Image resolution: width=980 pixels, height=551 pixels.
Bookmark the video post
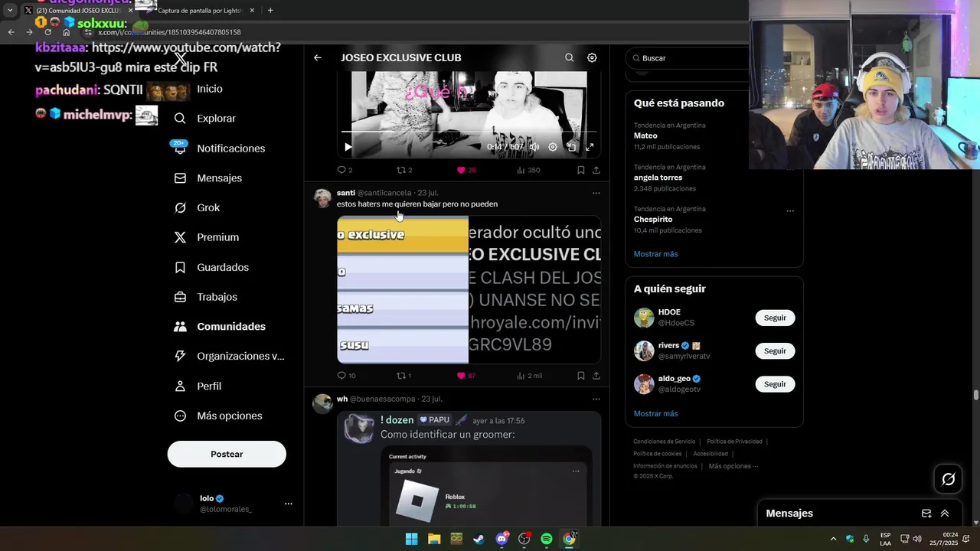[581, 170]
